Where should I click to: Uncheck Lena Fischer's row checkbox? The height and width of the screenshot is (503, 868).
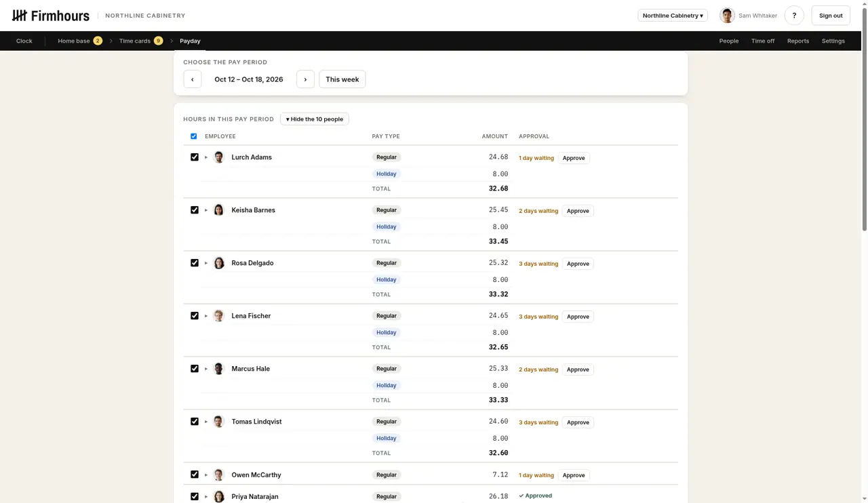tap(195, 316)
